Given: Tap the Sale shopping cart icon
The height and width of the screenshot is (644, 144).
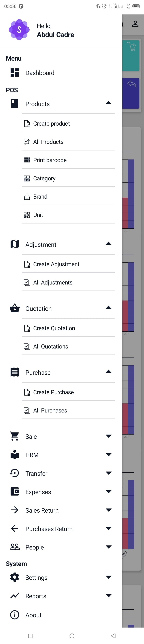Looking at the screenshot, I should [15, 436].
